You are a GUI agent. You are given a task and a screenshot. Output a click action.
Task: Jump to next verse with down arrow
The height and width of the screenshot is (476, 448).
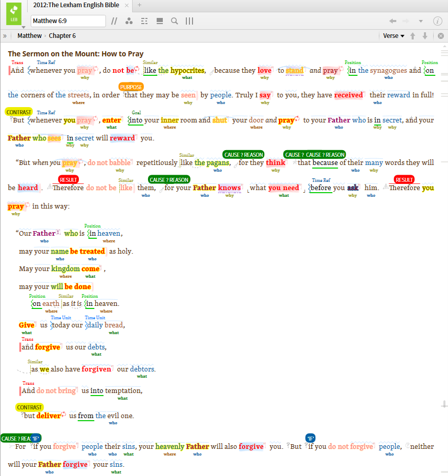point(425,36)
